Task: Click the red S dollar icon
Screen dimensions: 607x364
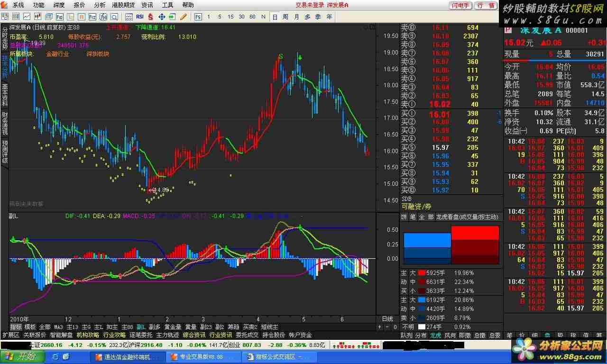Action: click(x=151, y=17)
